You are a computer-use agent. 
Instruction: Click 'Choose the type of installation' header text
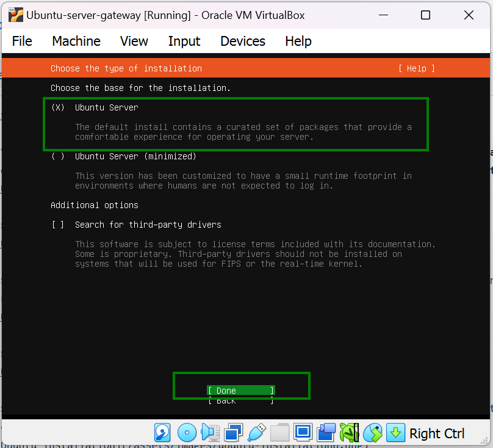pos(126,68)
